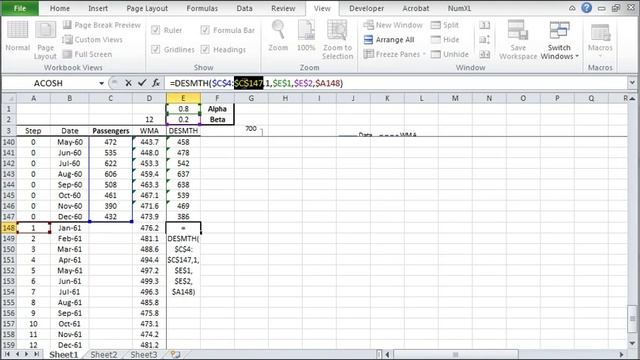Click Arrange All windows
Image resolution: width=640 pixels, height=360 pixels.
[x=389, y=40]
